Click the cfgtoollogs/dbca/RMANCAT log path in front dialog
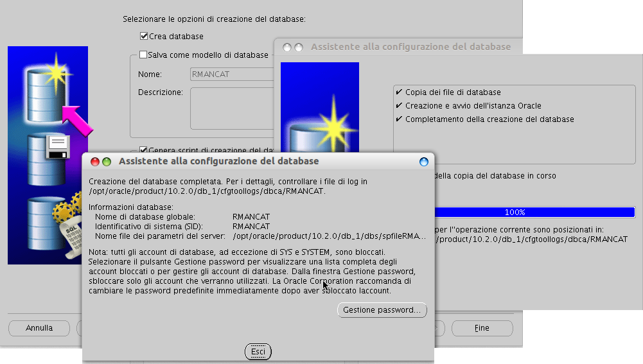The height and width of the screenshot is (364, 643). pos(207,191)
